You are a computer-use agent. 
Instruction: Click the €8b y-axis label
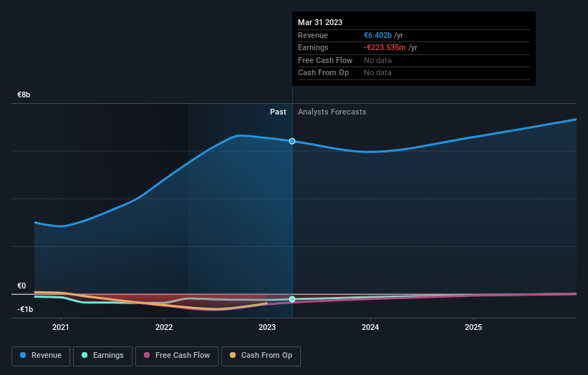[24, 94]
